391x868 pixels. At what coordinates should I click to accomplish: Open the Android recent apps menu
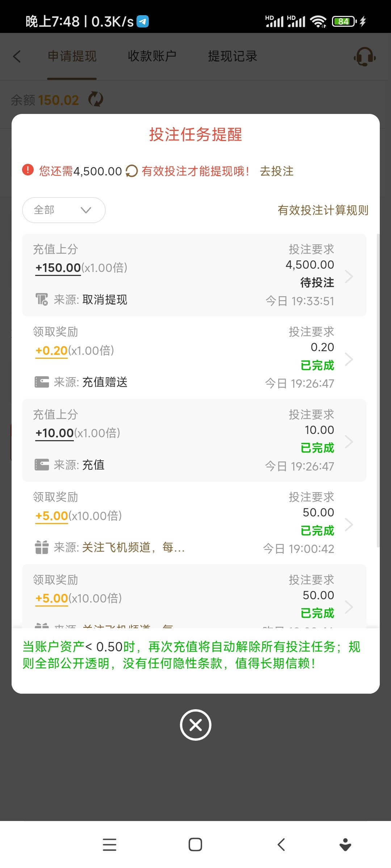(109, 844)
